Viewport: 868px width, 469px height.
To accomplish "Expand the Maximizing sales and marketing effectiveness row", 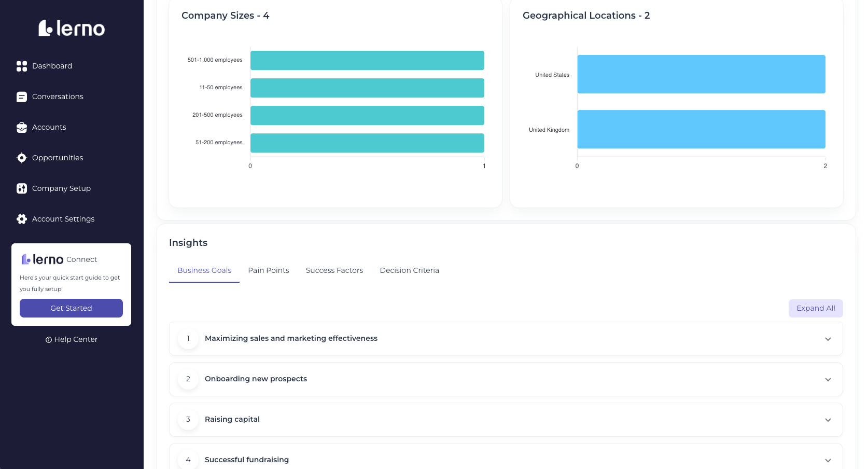I will point(506,339).
